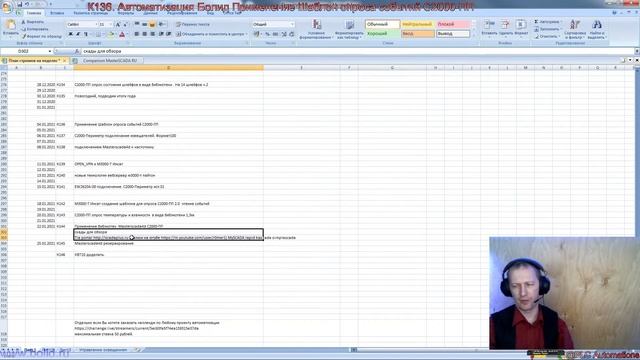The width and height of the screenshot is (640, 360).
Task: Click the red font color letter A
Action: point(122,34)
